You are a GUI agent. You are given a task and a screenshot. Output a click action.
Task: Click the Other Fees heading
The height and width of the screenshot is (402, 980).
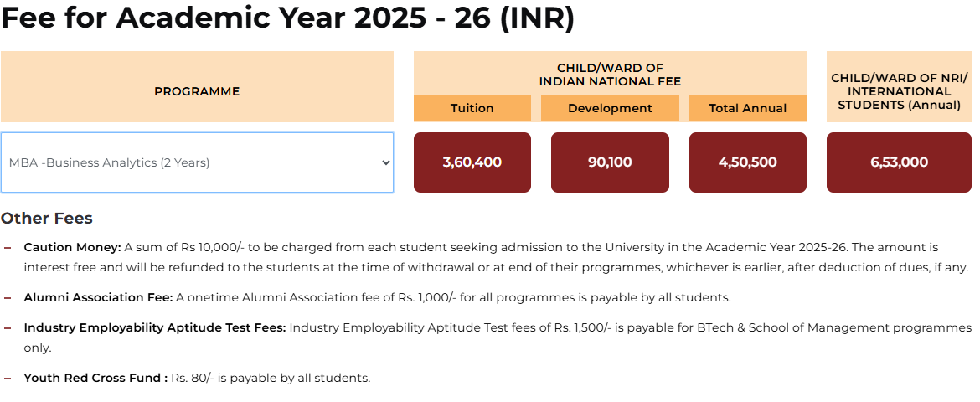(x=47, y=219)
